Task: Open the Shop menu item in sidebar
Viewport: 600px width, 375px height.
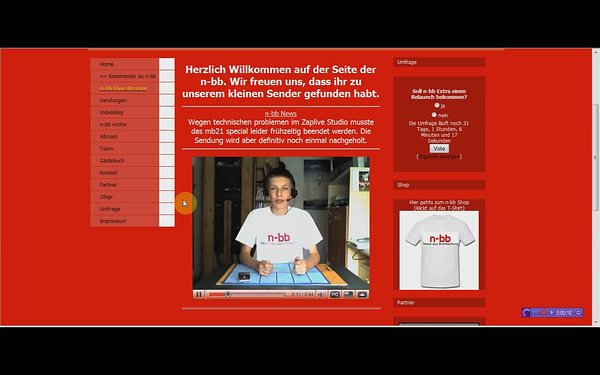Action: [x=125, y=197]
